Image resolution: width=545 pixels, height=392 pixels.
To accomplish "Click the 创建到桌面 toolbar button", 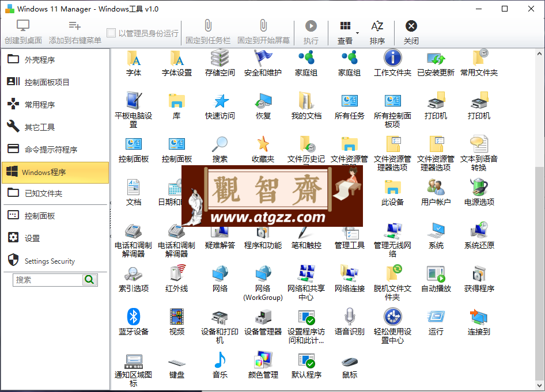I will (23, 32).
